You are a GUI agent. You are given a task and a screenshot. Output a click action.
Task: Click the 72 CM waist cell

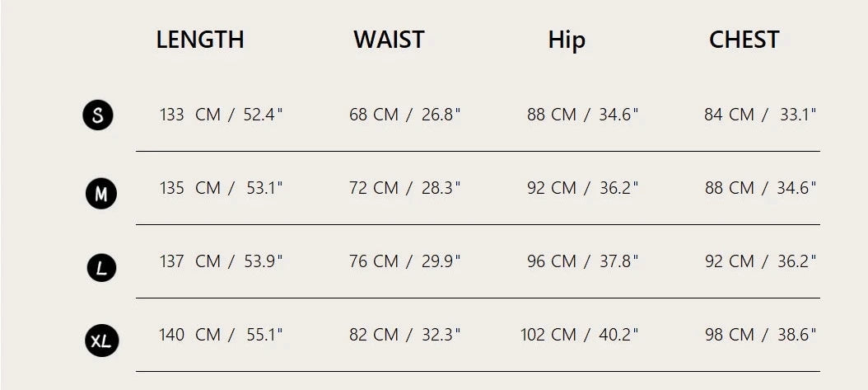(404, 188)
